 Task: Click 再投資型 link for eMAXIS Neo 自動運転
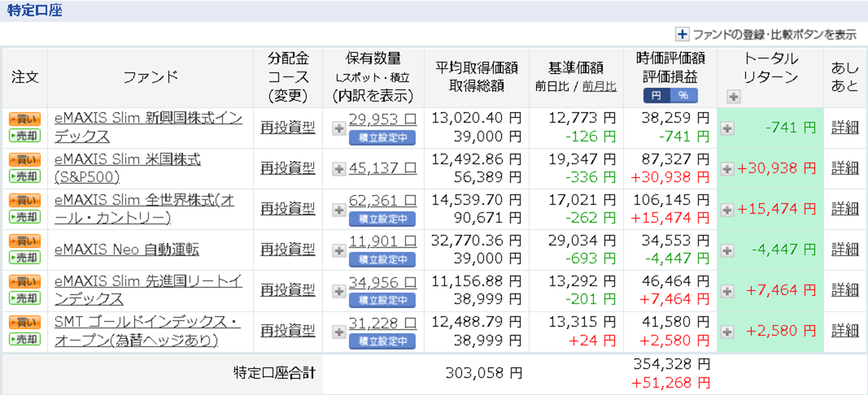click(x=287, y=250)
